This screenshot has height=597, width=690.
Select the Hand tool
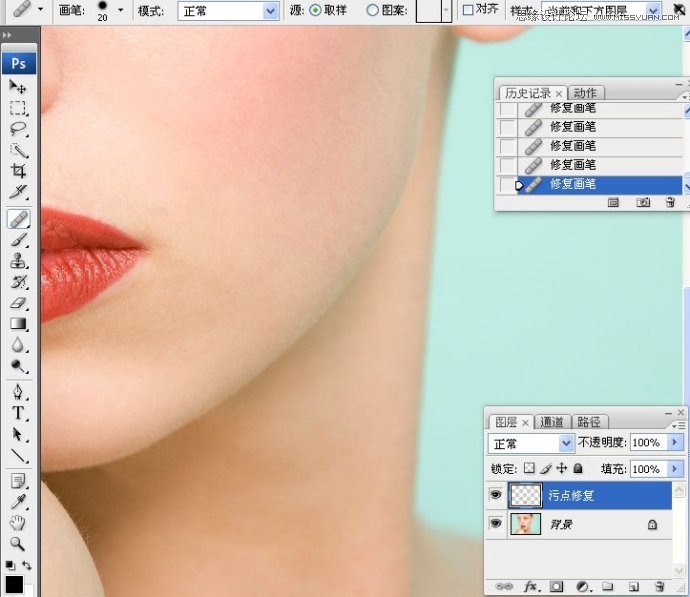pos(18,523)
